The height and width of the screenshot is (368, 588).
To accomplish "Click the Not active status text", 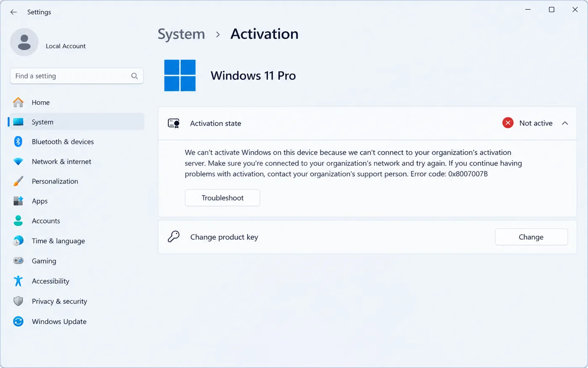I will tap(536, 123).
